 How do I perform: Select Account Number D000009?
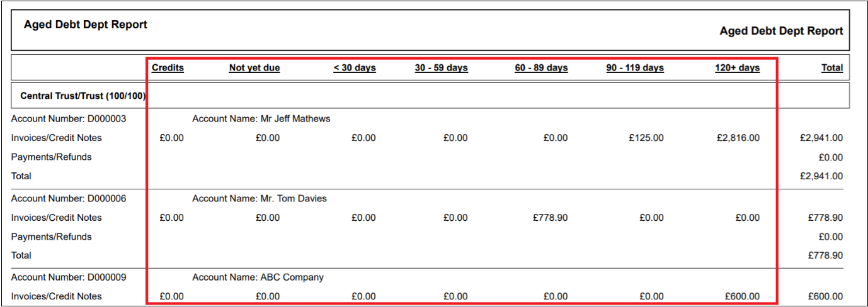(69, 277)
